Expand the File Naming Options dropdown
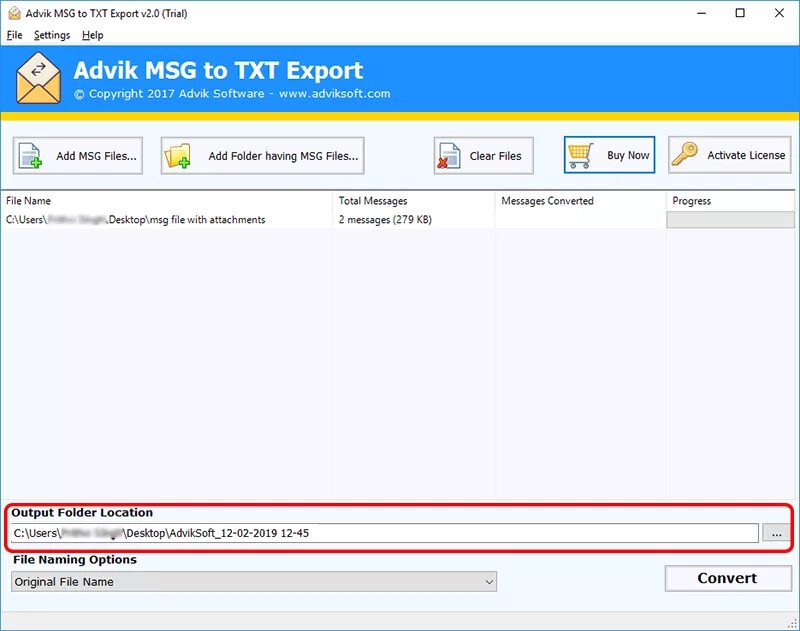Screen dimensions: 800x631 pos(254,582)
